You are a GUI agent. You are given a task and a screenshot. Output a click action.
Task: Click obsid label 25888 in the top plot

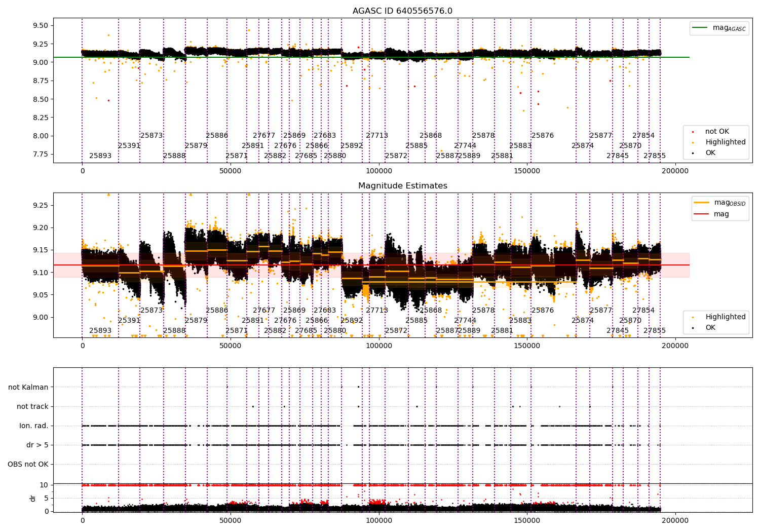[174, 156]
